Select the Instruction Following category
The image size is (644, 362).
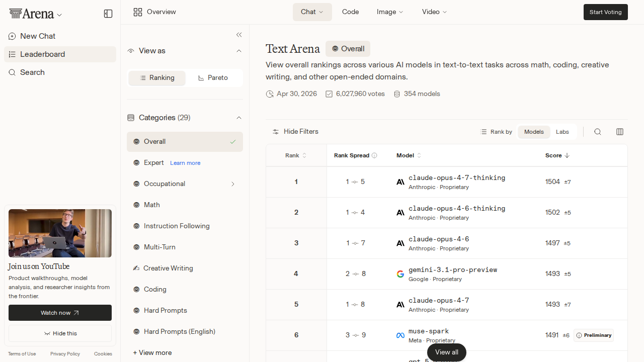click(x=185, y=226)
